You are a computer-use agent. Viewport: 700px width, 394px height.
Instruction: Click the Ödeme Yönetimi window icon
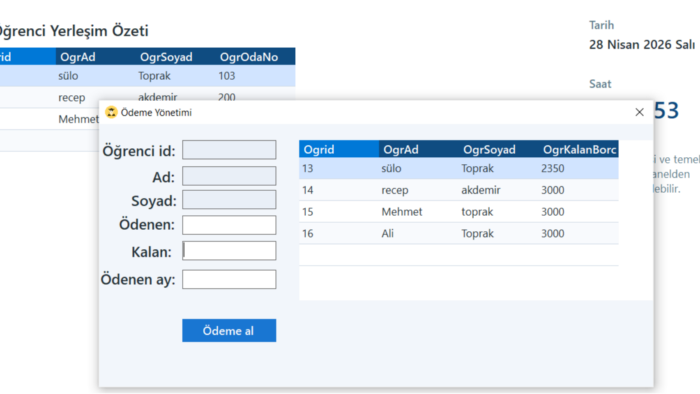pyautogui.click(x=111, y=112)
